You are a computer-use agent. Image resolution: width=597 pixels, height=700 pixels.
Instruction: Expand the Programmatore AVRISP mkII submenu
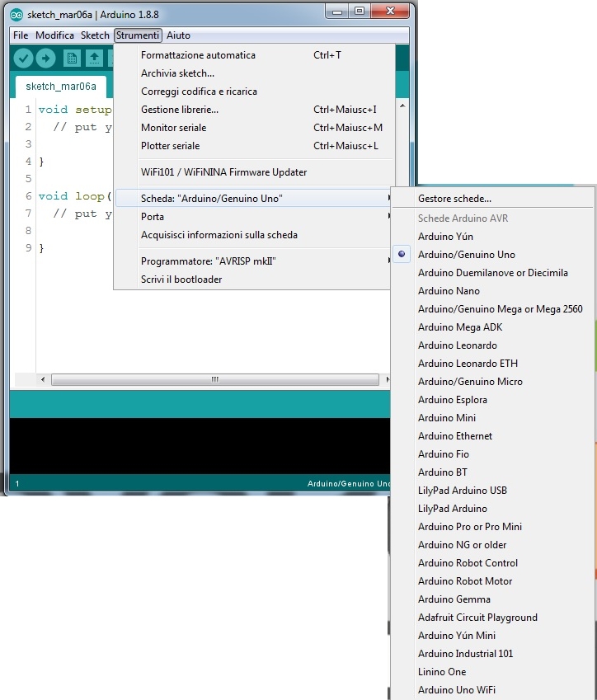click(253, 261)
